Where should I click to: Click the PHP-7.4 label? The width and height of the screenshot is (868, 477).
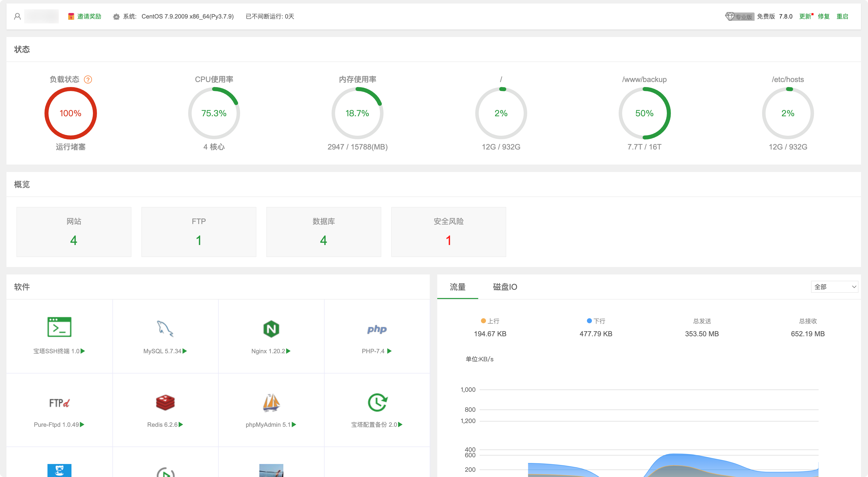(x=373, y=351)
